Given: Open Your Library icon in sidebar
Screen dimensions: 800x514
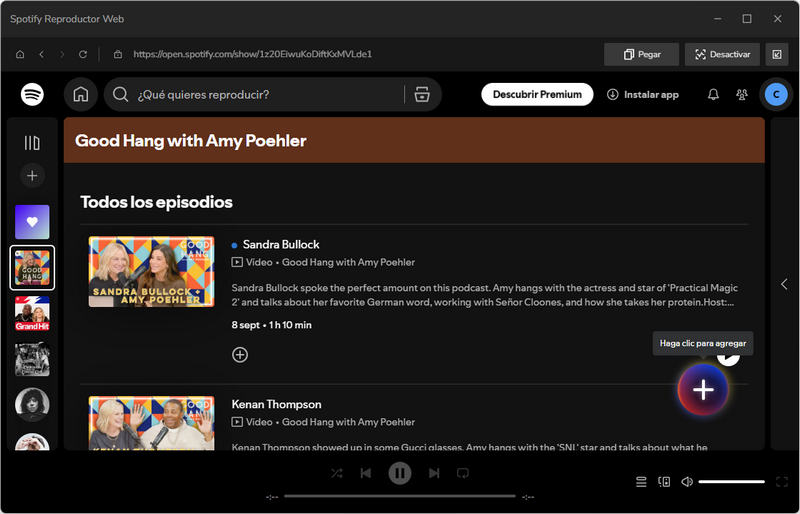Looking at the screenshot, I should (32, 143).
